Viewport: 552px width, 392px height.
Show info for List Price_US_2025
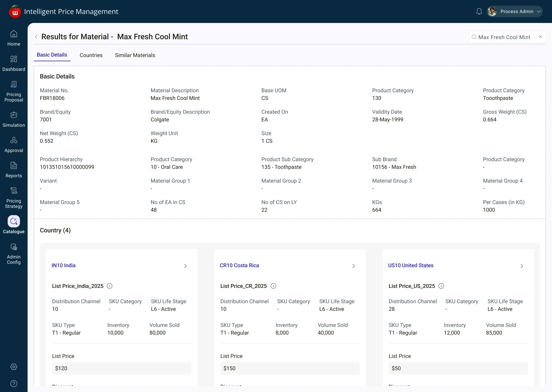pos(441,286)
